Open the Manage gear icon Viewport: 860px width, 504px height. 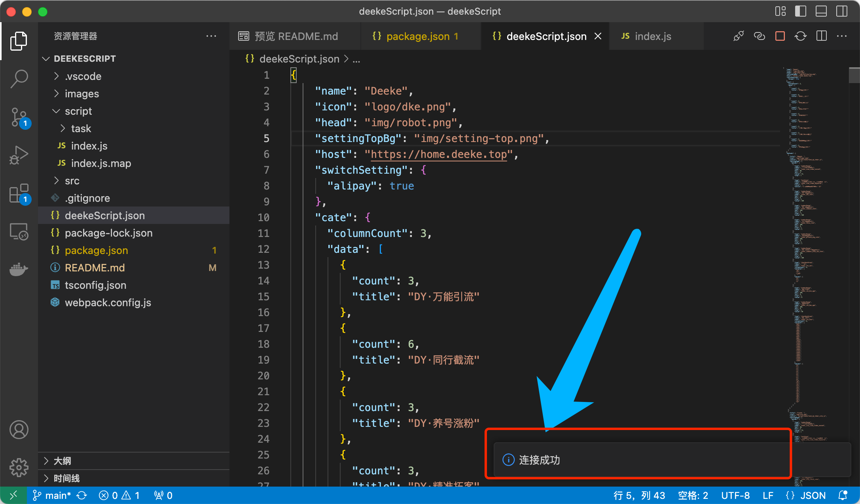pos(19,468)
